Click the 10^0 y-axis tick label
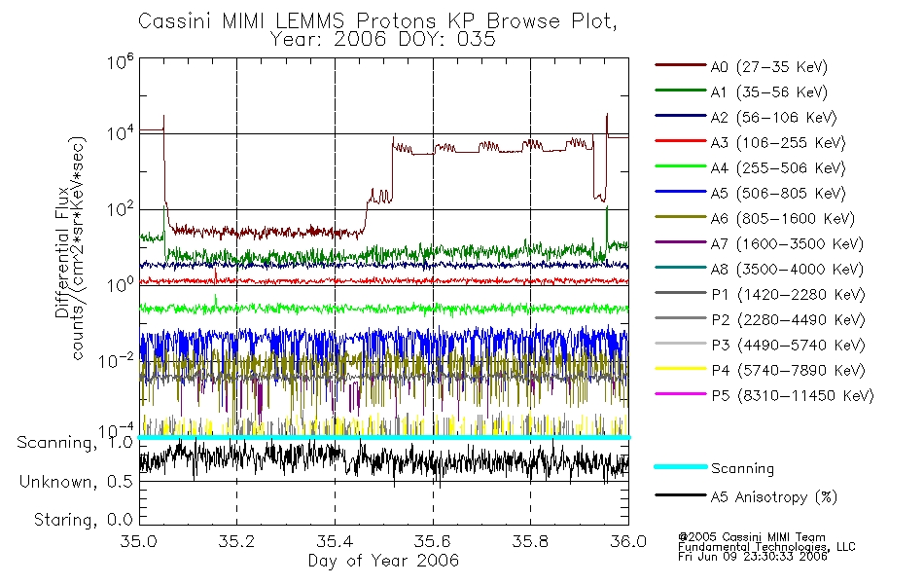The image size is (924, 584). click(121, 285)
